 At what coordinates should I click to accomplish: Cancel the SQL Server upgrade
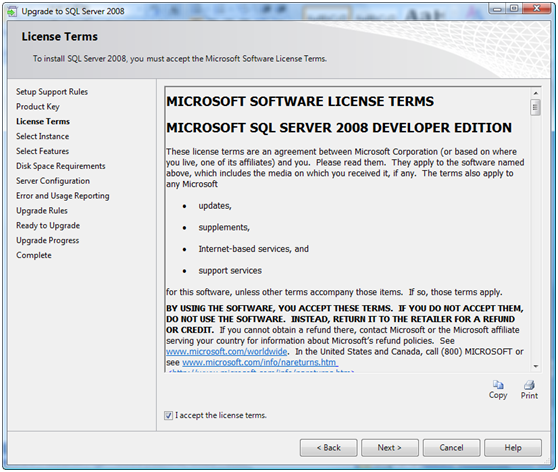pos(451,448)
